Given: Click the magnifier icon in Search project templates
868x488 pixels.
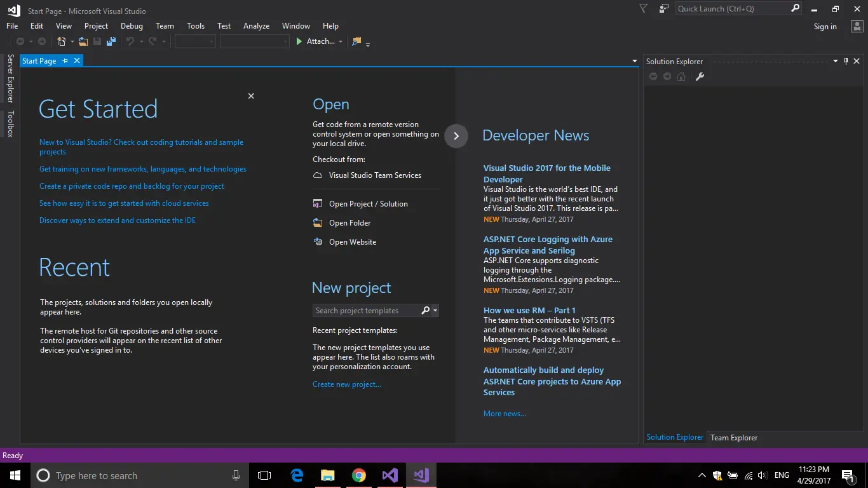Looking at the screenshot, I should pos(425,310).
